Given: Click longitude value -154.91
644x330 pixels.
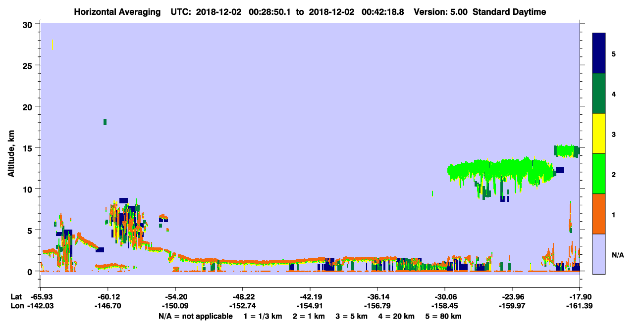Looking at the screenshot, I should point(310,306).
